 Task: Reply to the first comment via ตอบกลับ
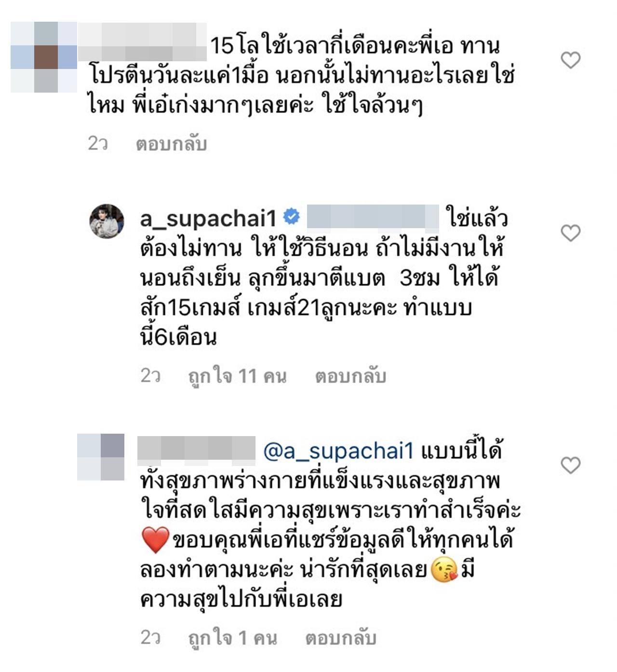171,144
